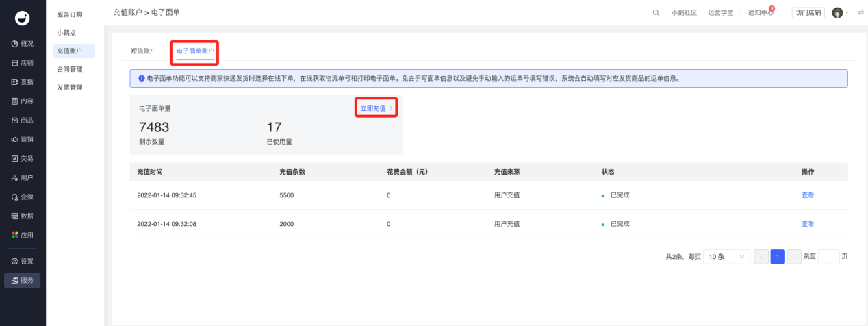Click 充值时间 column header

point(150,172)
